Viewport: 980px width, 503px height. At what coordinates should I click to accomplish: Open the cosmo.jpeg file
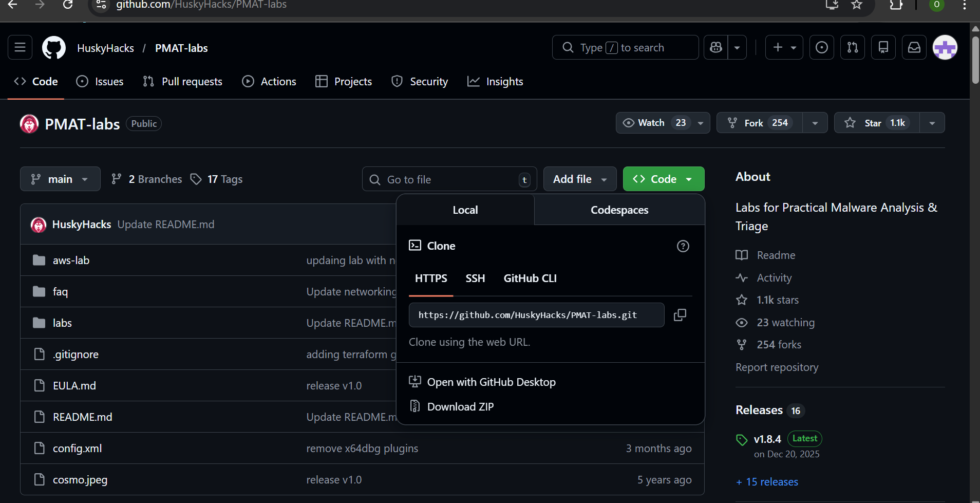pos(80,480)
